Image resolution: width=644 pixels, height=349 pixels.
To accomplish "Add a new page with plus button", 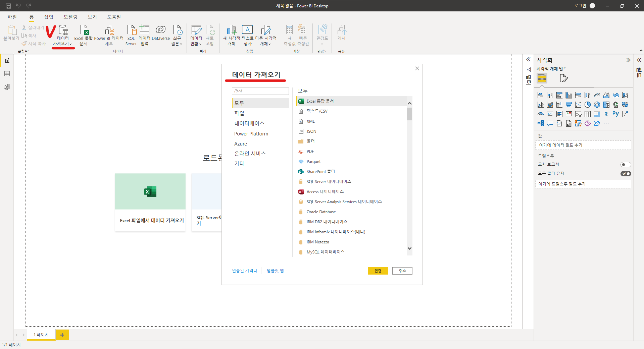I will pos(62,335).
